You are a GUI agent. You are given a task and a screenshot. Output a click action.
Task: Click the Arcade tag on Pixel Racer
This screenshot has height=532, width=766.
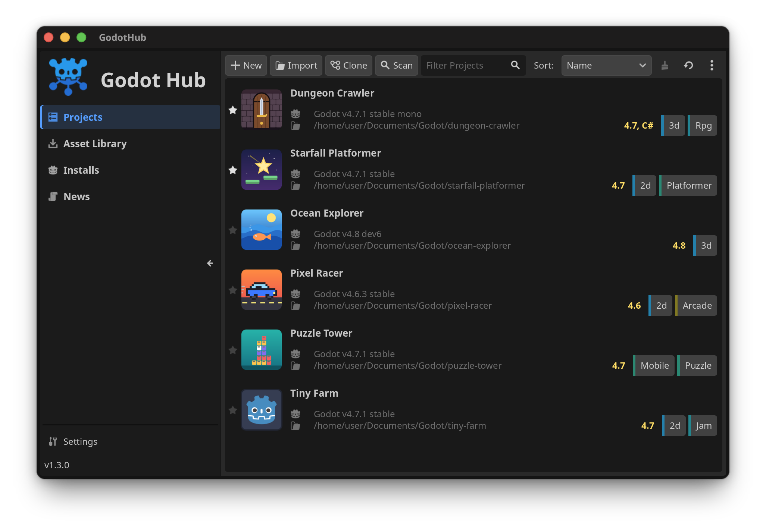696,306
